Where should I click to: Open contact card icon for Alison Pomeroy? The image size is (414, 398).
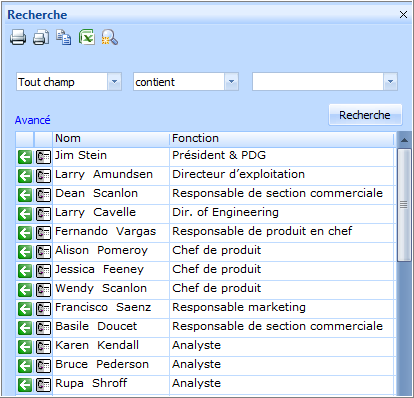pyautogui.click(x=43, y=252)
